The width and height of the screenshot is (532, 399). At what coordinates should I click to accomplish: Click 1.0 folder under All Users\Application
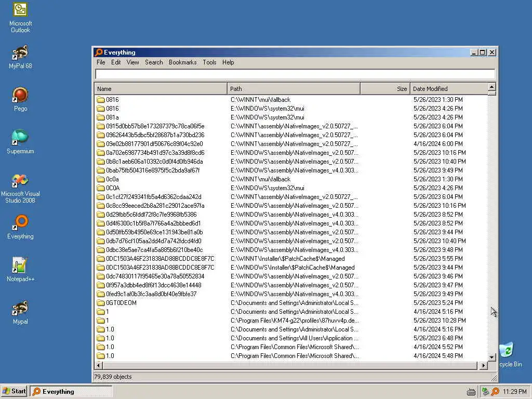coord(291,338)
